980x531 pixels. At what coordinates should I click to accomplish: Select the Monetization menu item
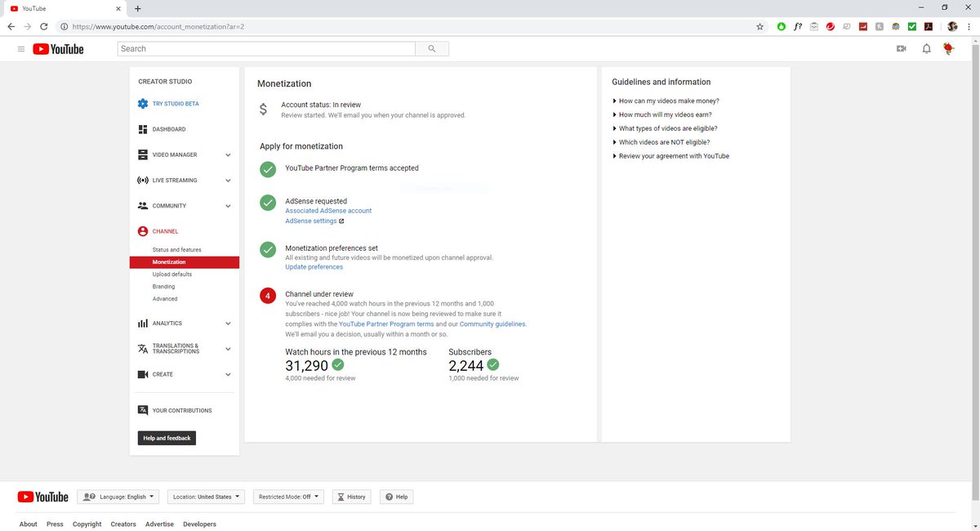pos(185,262)
